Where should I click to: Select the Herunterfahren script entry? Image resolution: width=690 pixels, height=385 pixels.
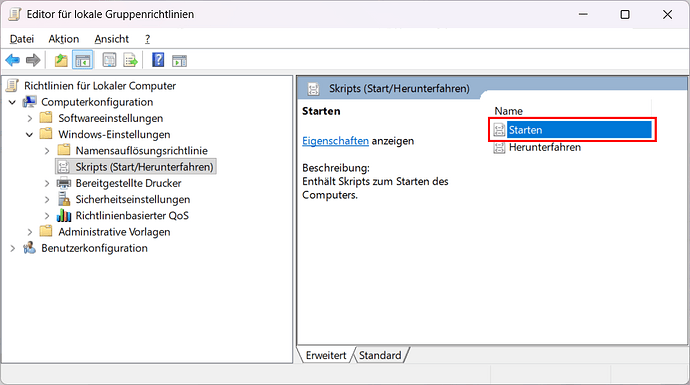545,147
